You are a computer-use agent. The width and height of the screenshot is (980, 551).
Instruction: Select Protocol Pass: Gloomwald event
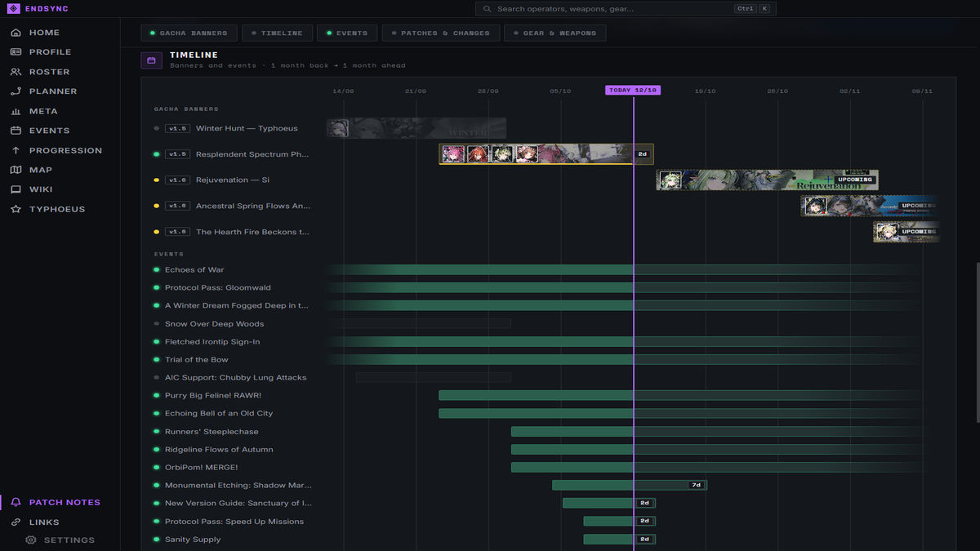218,288
